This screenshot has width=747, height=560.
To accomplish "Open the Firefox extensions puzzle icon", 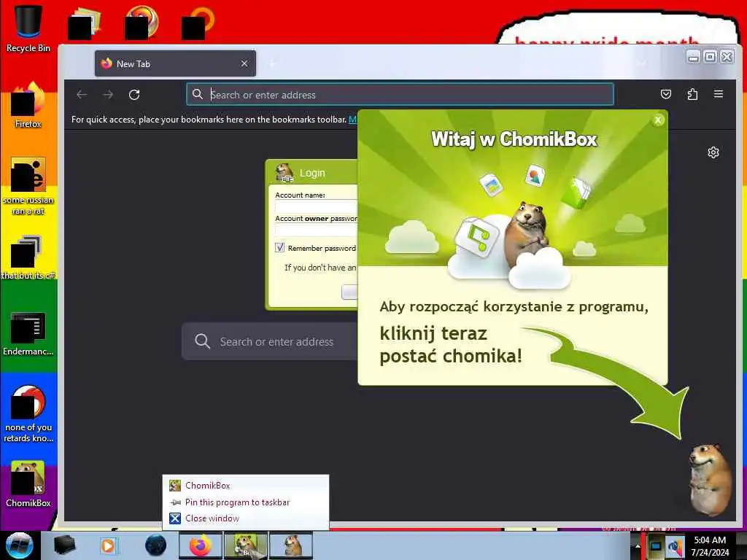I will coord(692,94).
